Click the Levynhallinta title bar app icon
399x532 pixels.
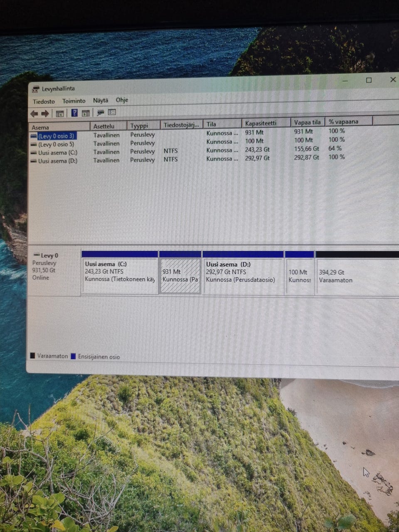pyautogui.click(x=36, y=89)
